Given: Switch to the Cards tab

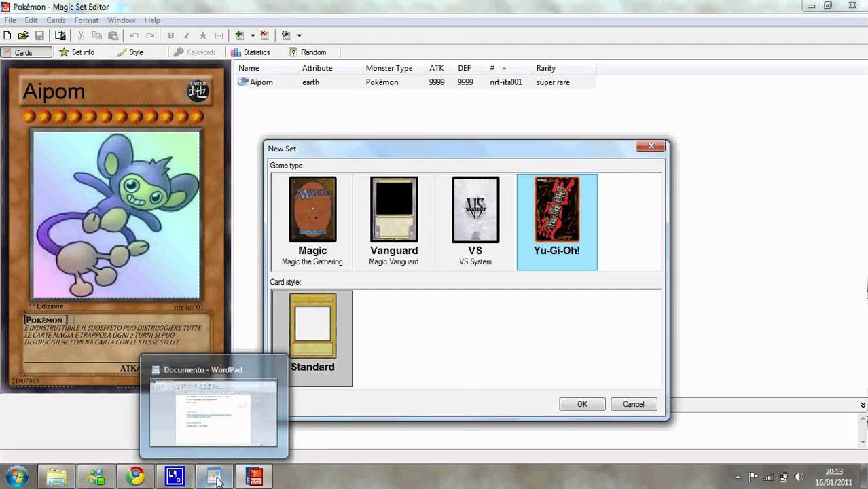Looking at the screenshot, I should (26, 52).
